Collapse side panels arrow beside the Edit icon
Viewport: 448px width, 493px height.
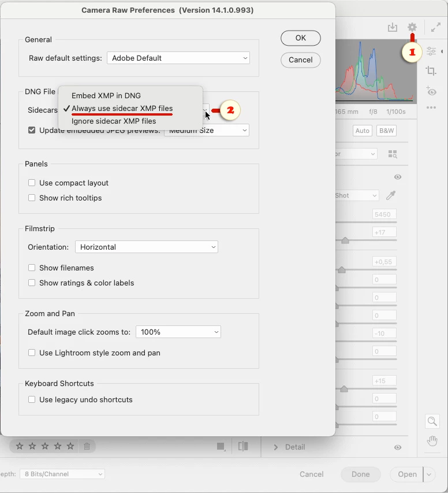pyautogui.click(x=442, y=51)
